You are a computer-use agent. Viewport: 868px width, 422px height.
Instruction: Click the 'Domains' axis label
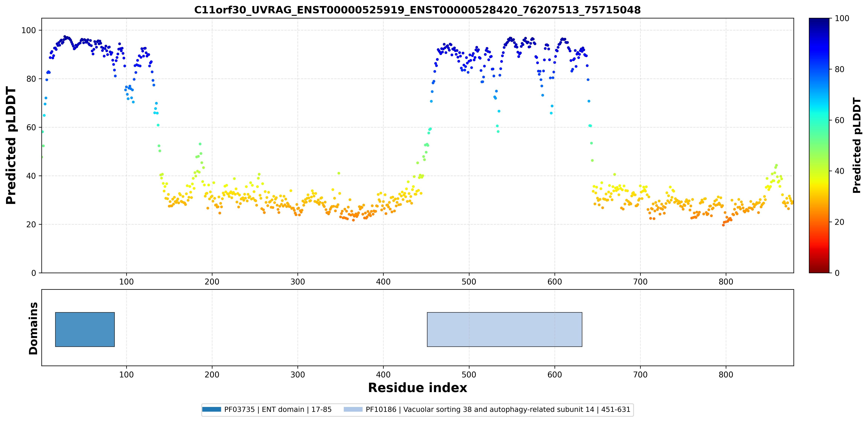click(33, 328)
